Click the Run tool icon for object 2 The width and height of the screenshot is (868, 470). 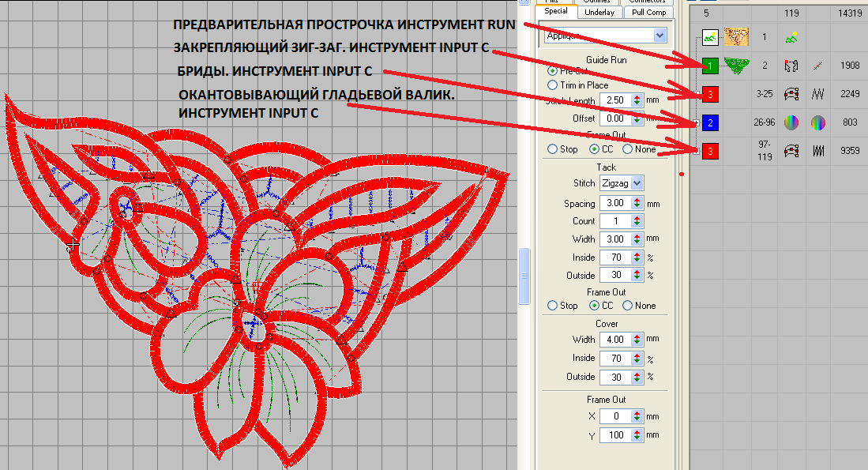click(790, 66)
